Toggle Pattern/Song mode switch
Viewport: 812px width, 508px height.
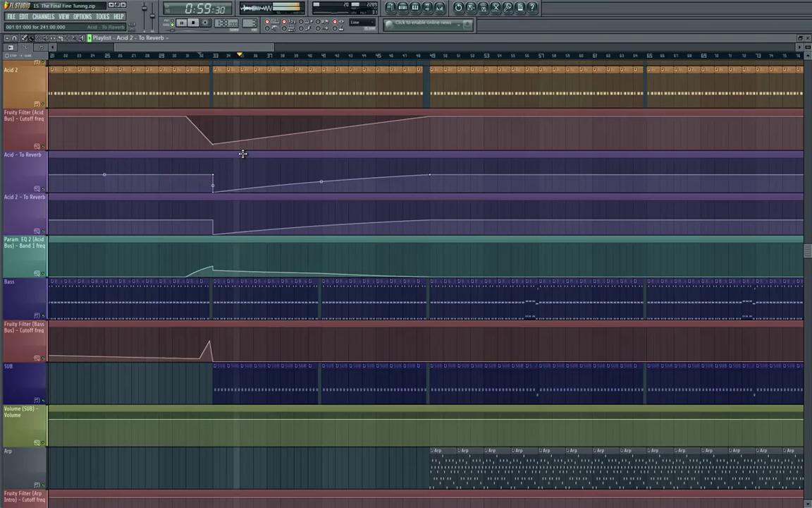(173, 23)
